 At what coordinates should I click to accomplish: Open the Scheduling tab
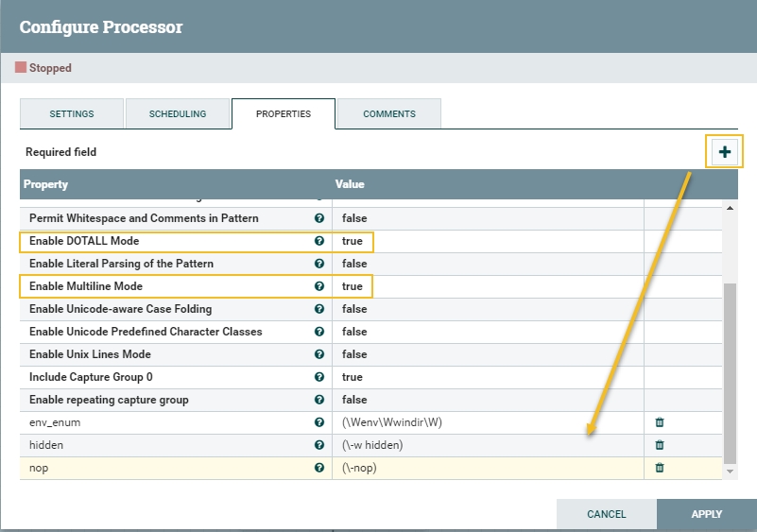pyautogui.click(x=178, y=114)
